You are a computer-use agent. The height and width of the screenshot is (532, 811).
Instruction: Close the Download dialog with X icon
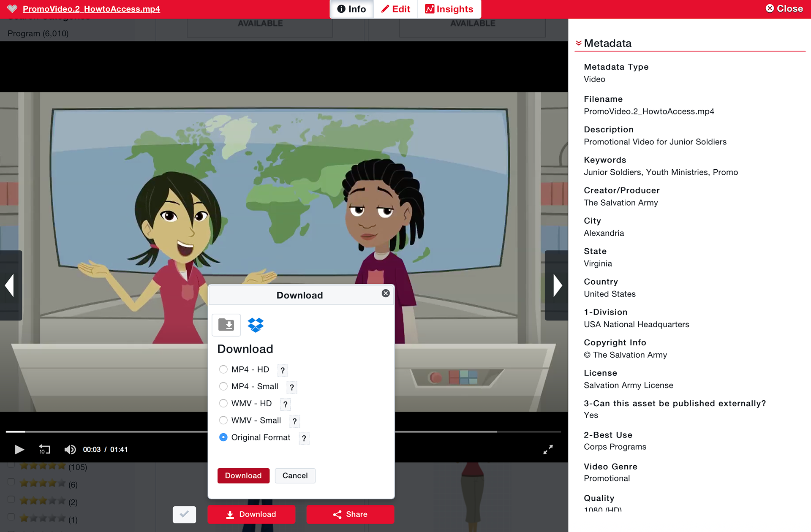[386, 293]
